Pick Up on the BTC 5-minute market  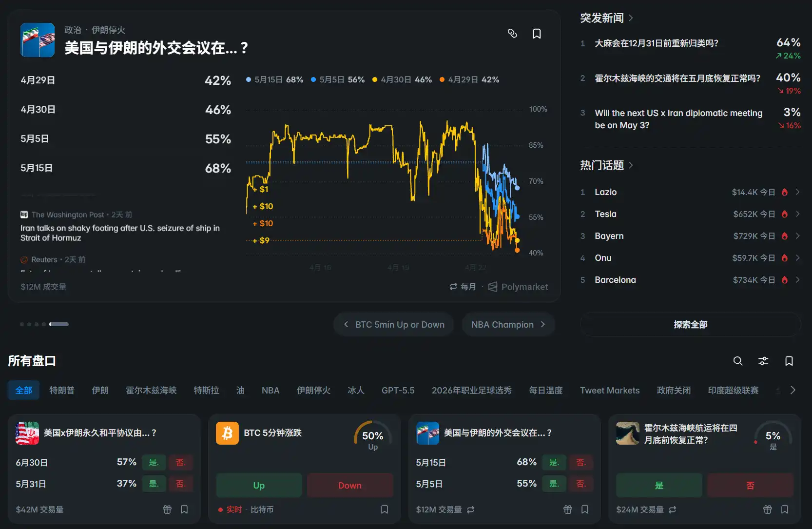pyautogui.click(x=259, y=485)
